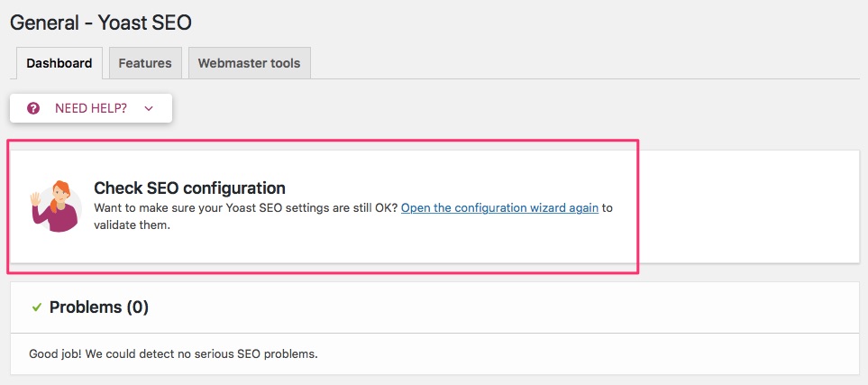The height and width of the screenshot is (385, 868).
Task: Collapse the Problems (0) section heading
Action: click(99, 307)
